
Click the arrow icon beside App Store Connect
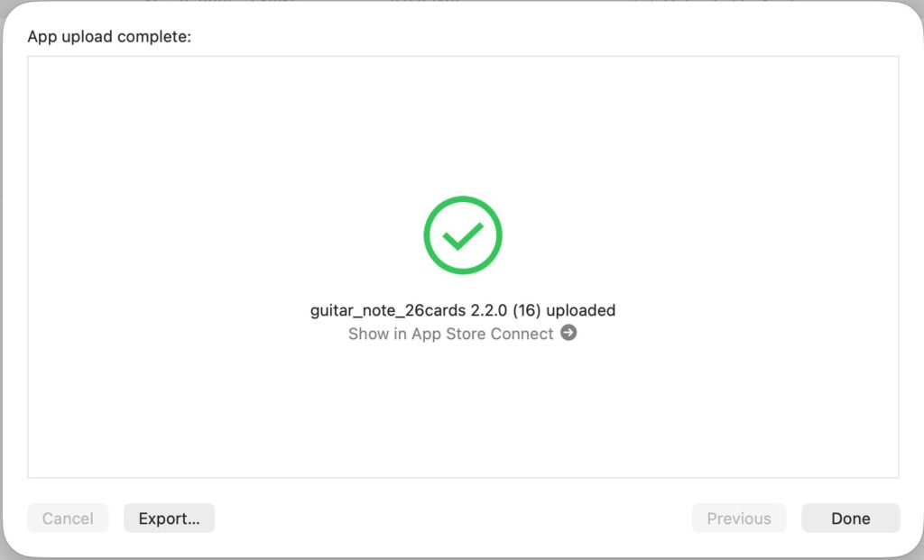pyautogui.click(x=568, y=333)
